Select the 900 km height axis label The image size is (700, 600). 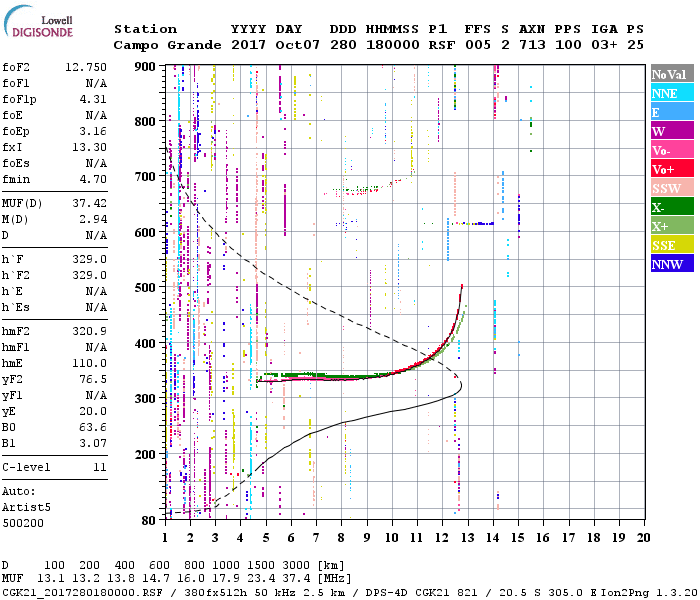pyautogui.click(x=146, y=66)
